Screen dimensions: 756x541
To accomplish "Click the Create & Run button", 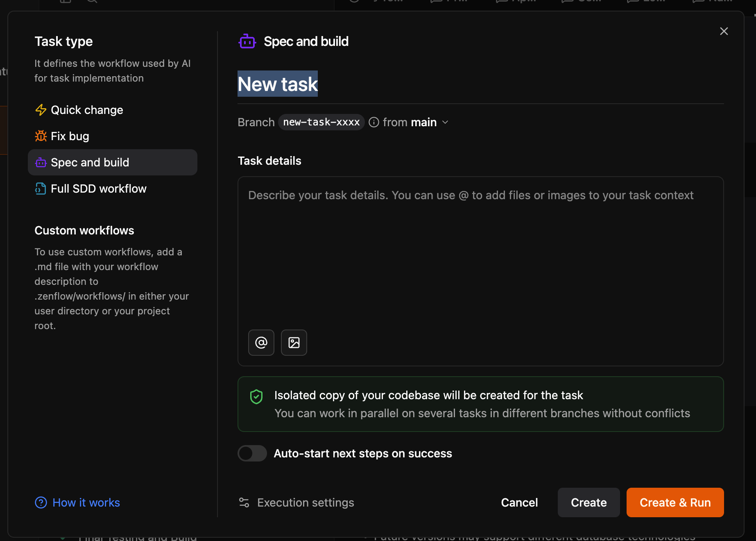I will click(x=675, y=502).
